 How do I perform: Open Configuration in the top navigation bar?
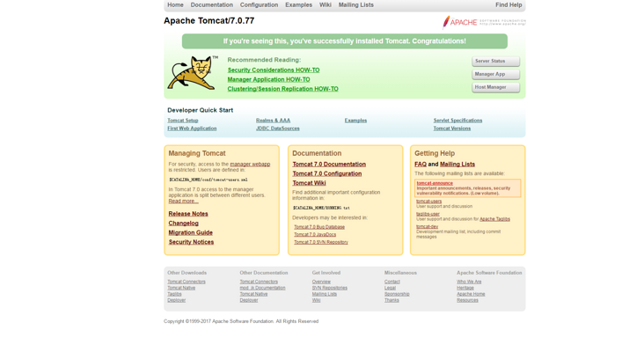tap(259, 5)
